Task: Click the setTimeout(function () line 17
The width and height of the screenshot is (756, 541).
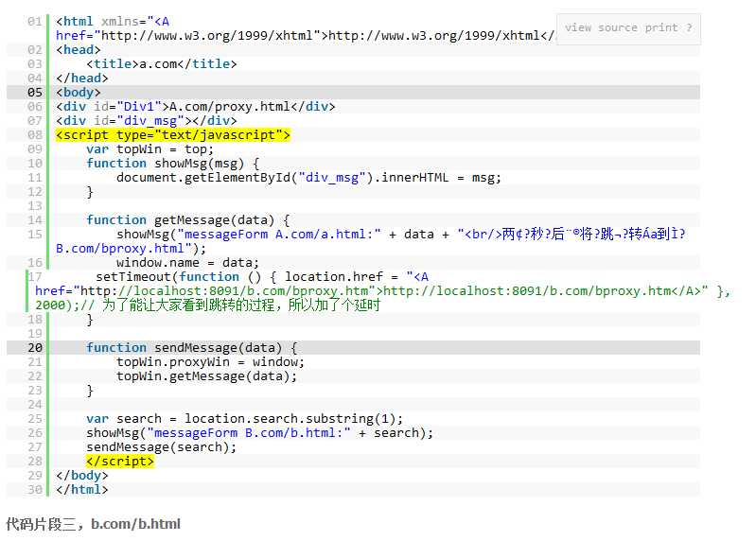Action: coord(262,277)
